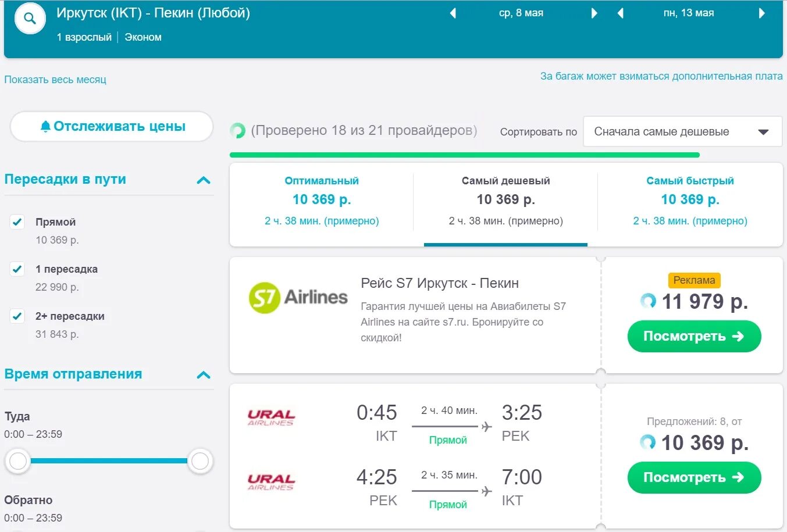The image size is (787, 532).
Task: Click the ср, 8 мая departure date
Action: point(521,13)
